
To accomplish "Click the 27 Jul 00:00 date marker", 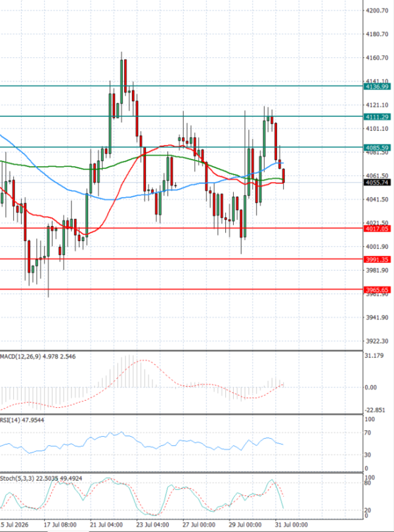I will (199, 525).
